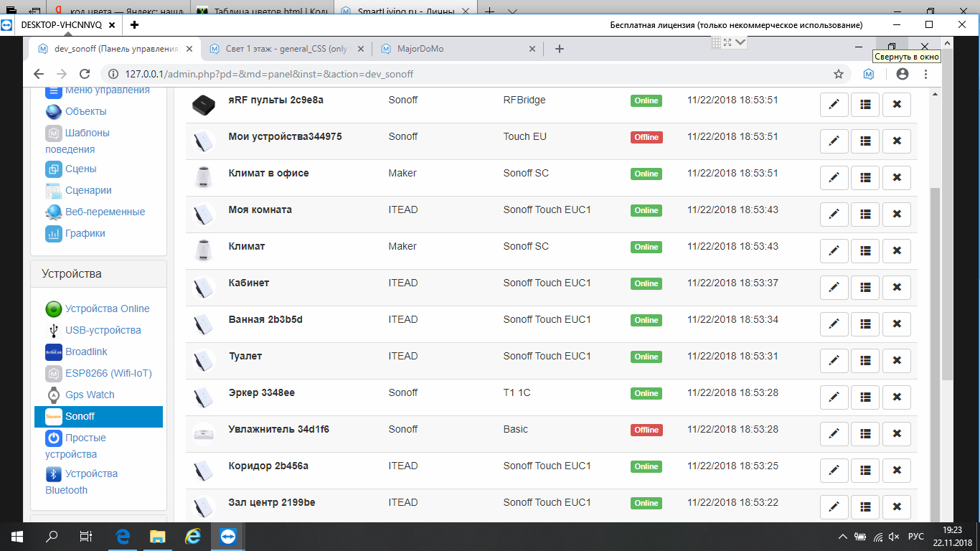The width and height of the screenshot is (980, 551).
Task: Click the Увлажнитель 34d1f6 device thumbnail
Action: click(204, 434)
